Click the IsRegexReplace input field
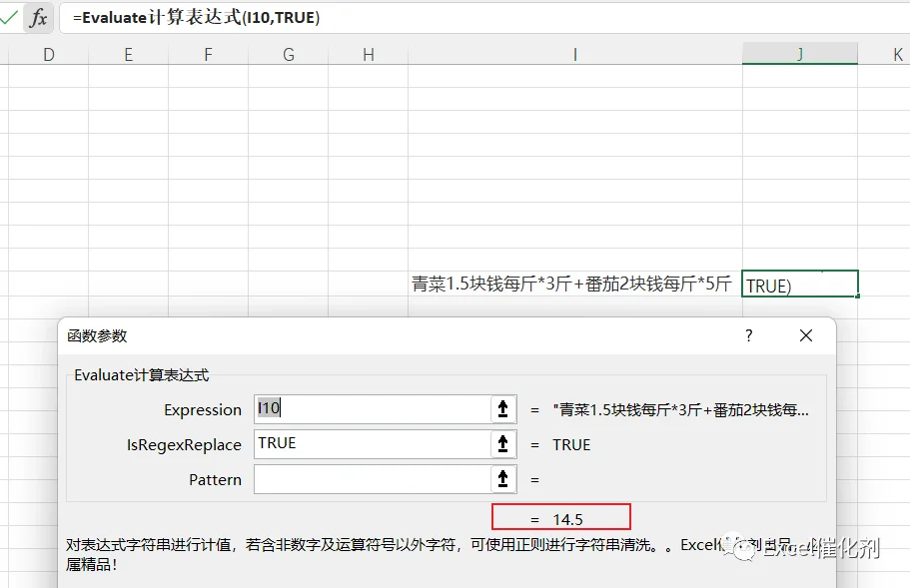The image size is (910, 588). tap(373, 444)
